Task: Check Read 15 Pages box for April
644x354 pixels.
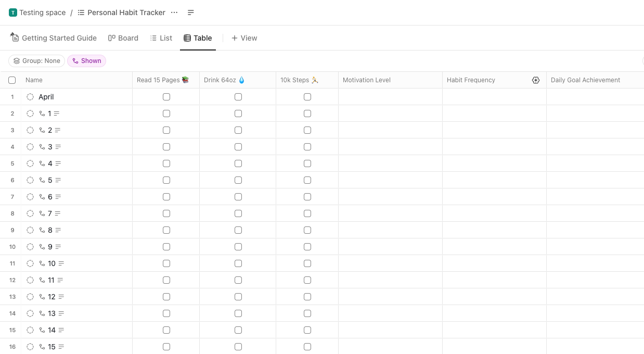Action: [x=166, y=97]
